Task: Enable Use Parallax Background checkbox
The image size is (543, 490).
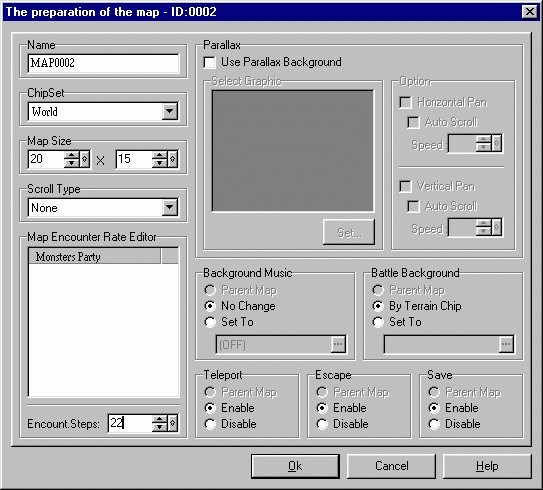Action: point(210,62)
